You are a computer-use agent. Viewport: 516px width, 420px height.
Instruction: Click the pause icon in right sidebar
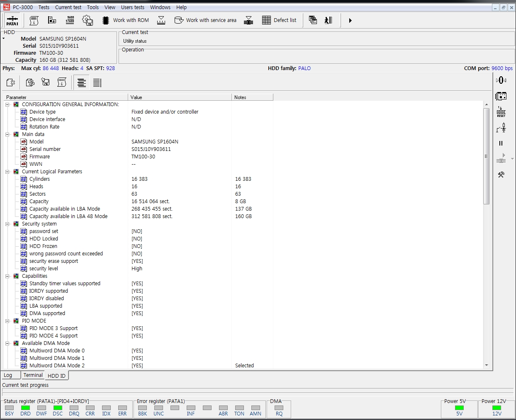point(501,143)
